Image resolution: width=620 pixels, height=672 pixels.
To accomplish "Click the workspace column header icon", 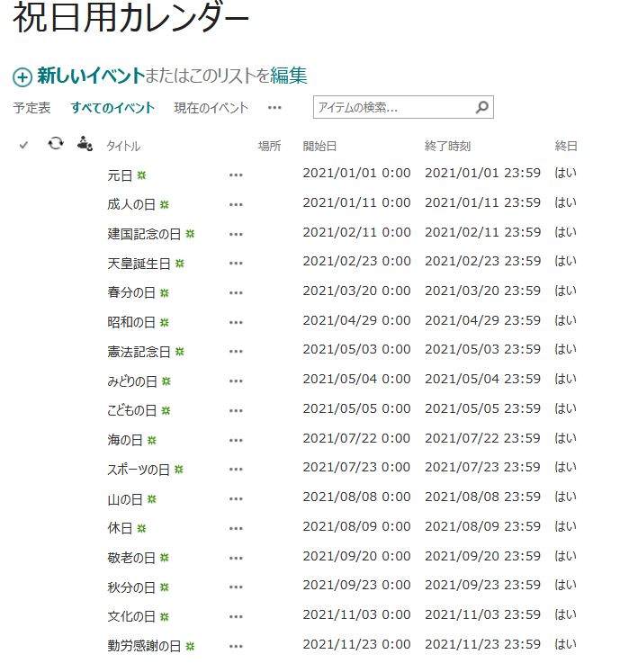I will click(85, 143).
